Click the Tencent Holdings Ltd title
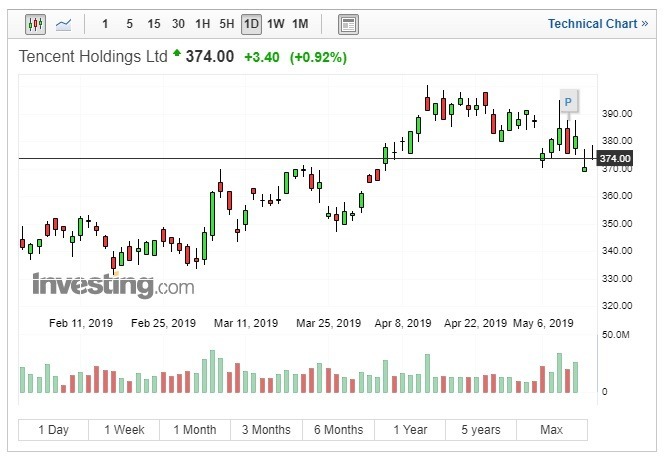This screenshot has height=461, width=671. [x=93, y=57]
